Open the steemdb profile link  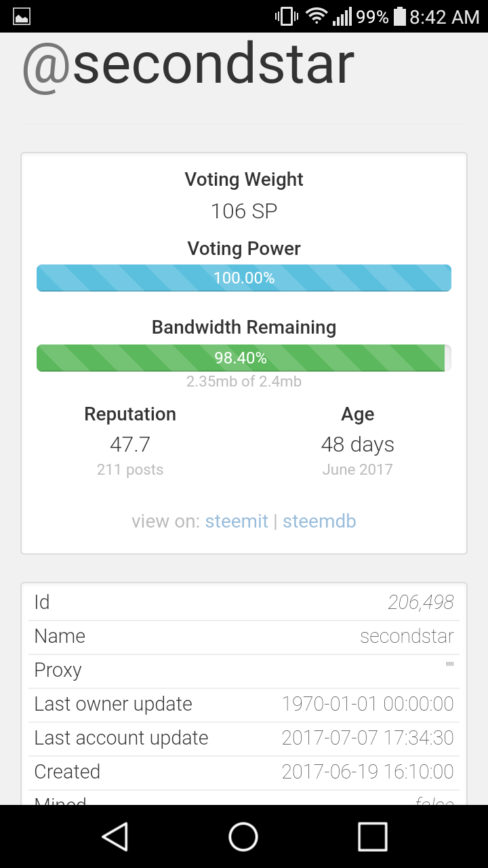pos(319,521)
